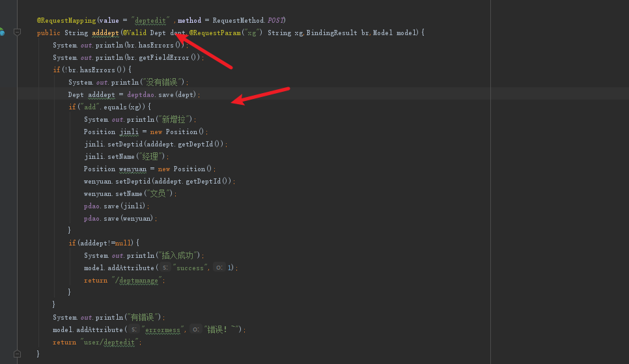Click the Spring request mapping gutter icon

[2, 32]
